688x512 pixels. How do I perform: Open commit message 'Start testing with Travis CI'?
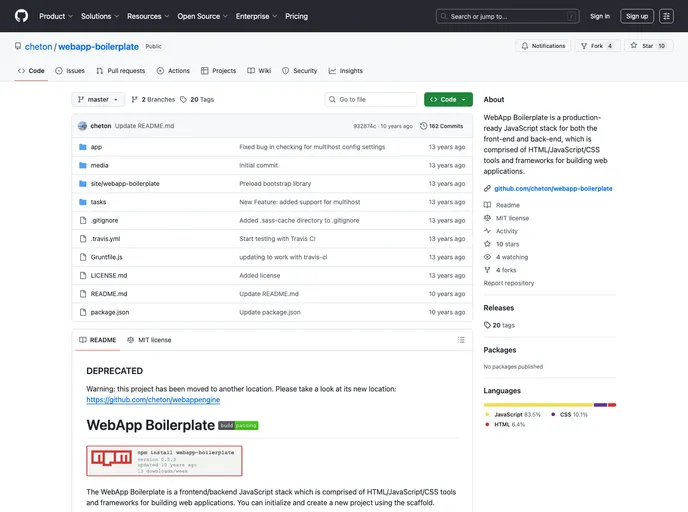pyautogui.click(x=277, y=239)
